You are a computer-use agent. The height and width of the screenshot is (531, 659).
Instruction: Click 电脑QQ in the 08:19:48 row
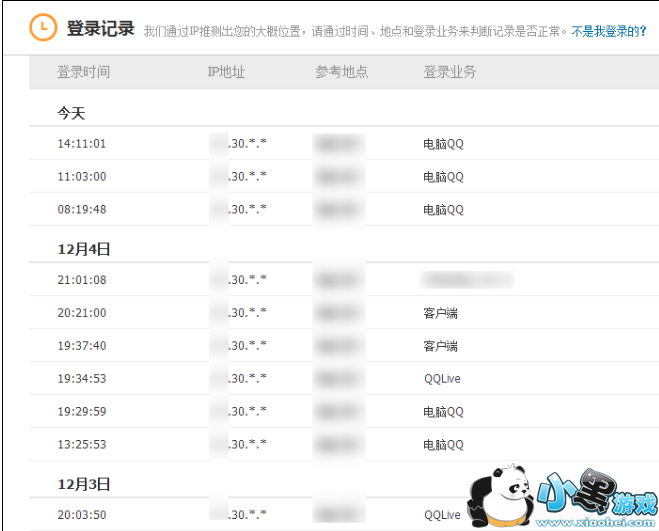point(443,210)
